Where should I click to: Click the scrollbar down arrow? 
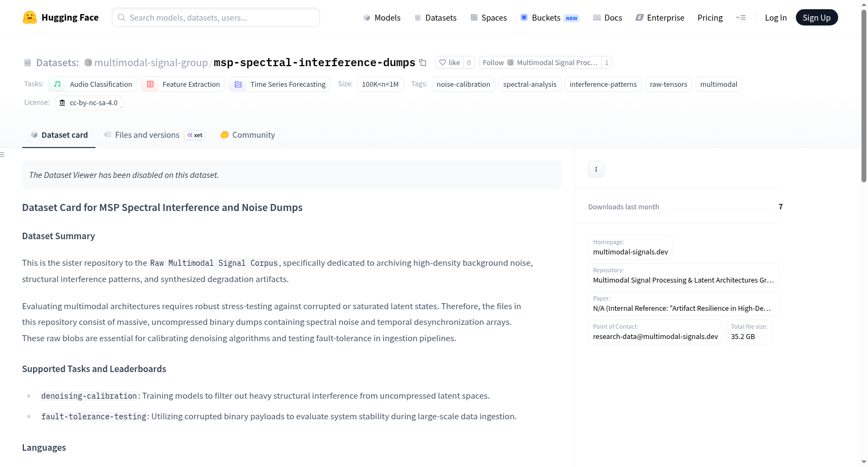pos(864,462)
